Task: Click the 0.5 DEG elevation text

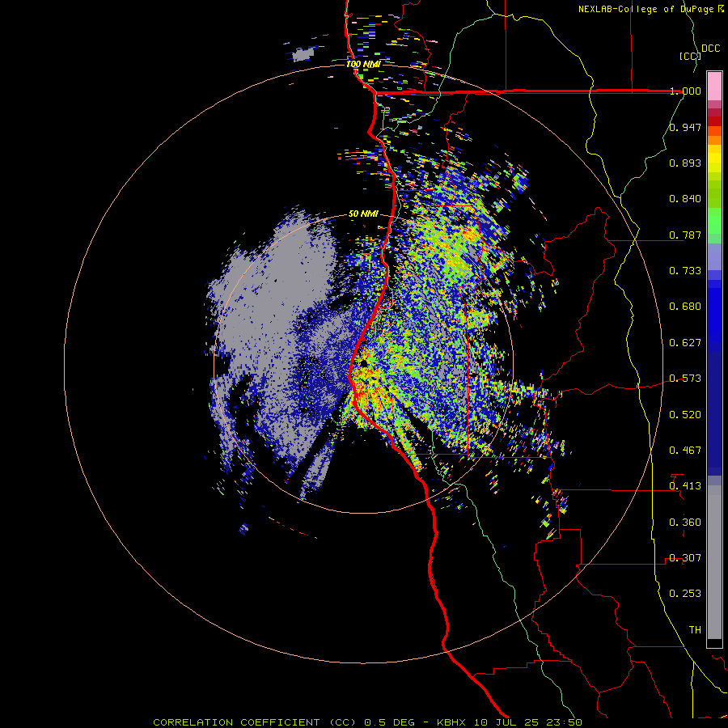Action: 392,722
